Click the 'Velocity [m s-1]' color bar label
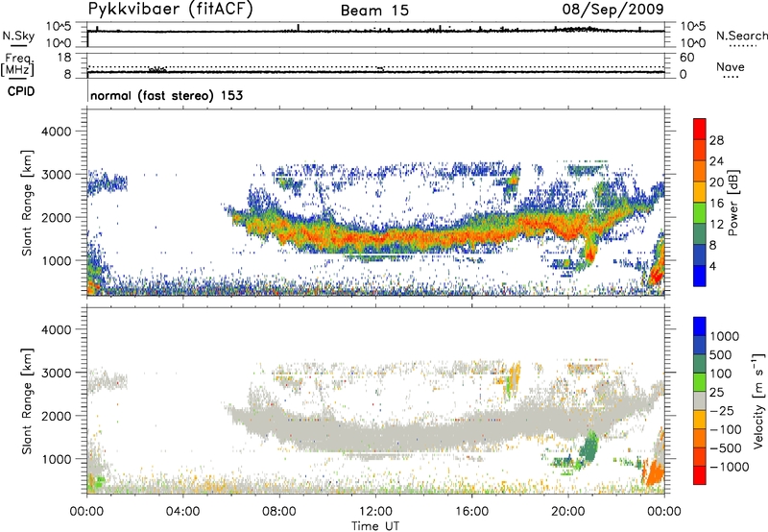 758,400
